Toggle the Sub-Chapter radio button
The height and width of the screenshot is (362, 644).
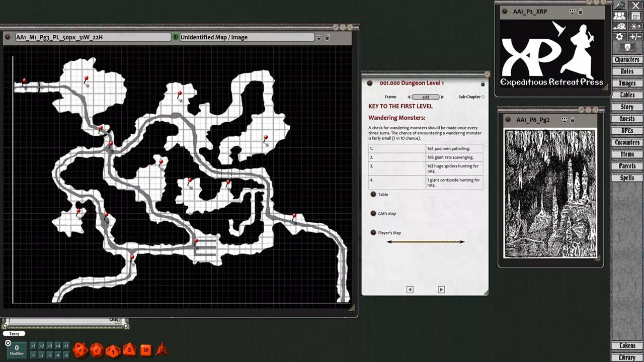pyautogui.click(x=483, y=97)
